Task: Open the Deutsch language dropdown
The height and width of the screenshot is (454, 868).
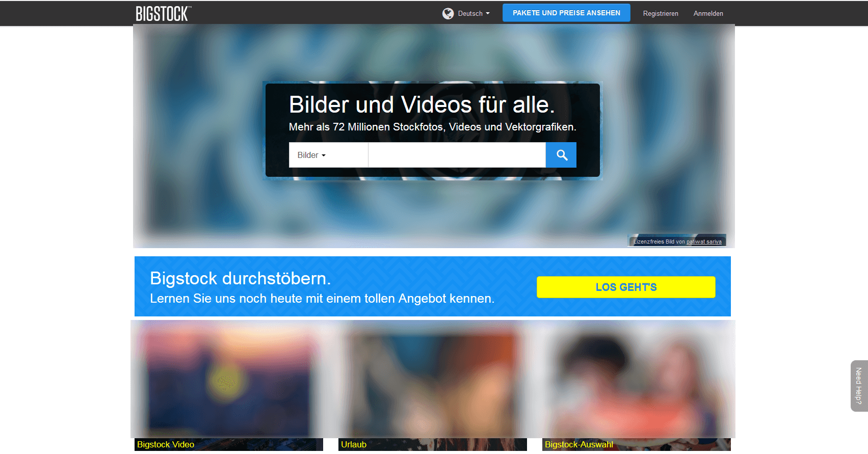Action: (x=474, y=14)
